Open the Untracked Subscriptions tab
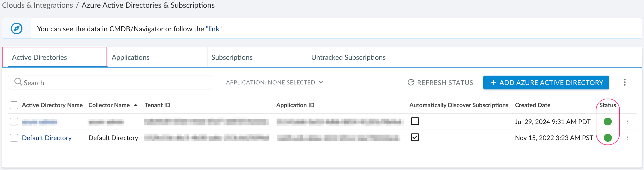The height and width of the screenshot is (170, 644). (348, 57)
